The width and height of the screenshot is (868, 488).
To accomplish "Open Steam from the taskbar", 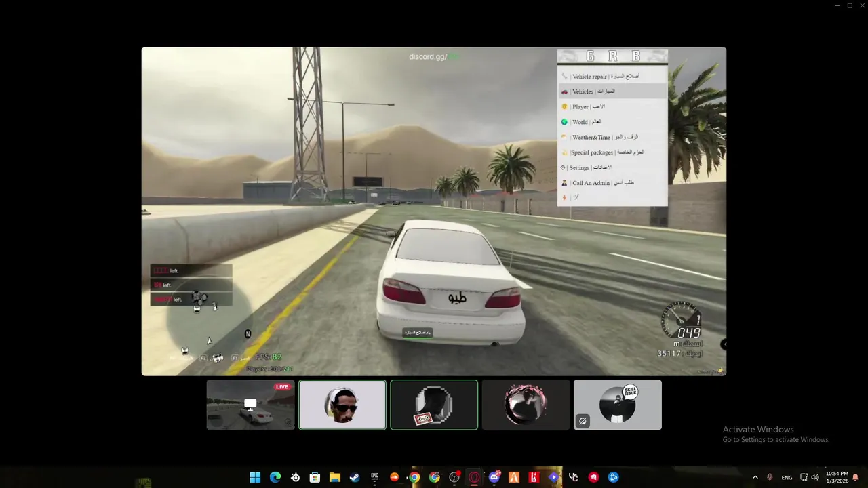I will (355, 477).
